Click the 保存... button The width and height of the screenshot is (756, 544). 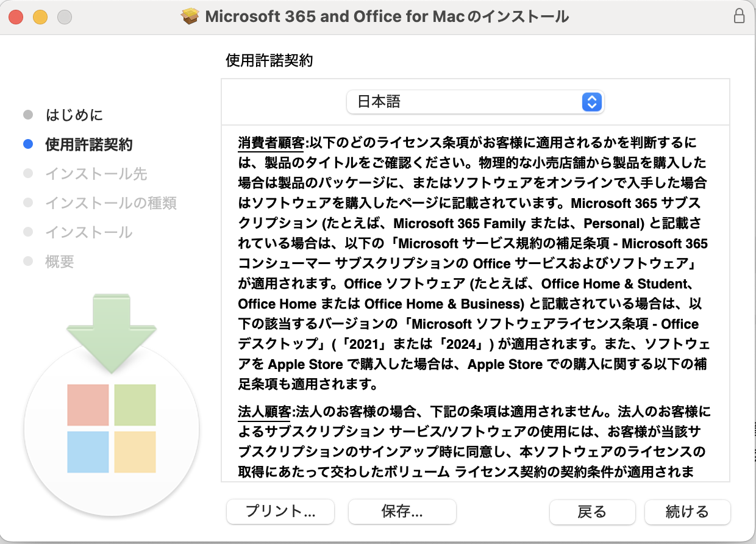[402, 512]
